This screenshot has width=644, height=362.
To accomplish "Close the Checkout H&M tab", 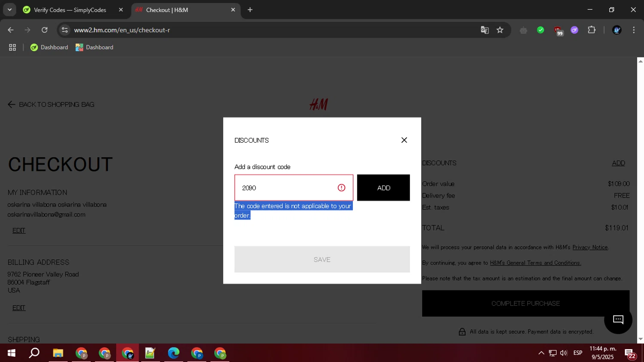I will point(233,10).
